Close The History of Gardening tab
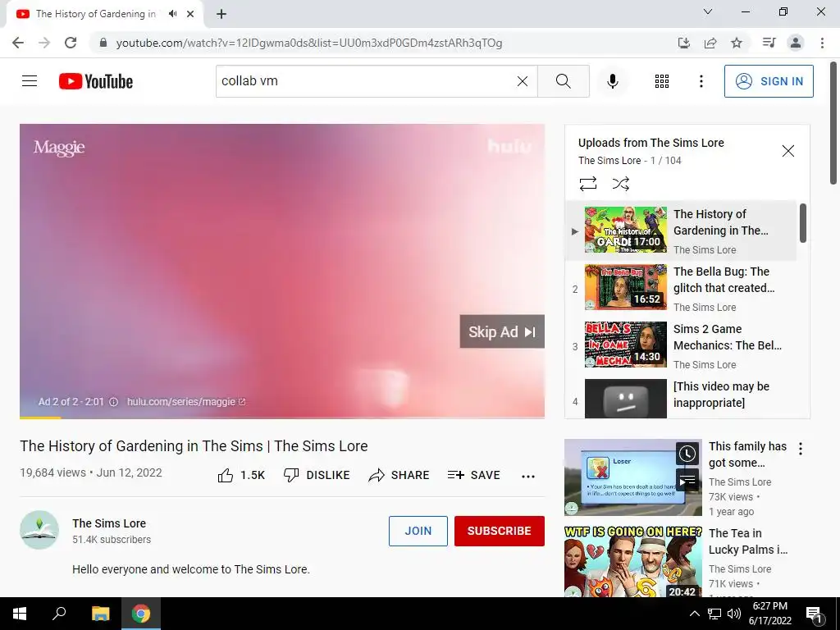 click(190, 14)
